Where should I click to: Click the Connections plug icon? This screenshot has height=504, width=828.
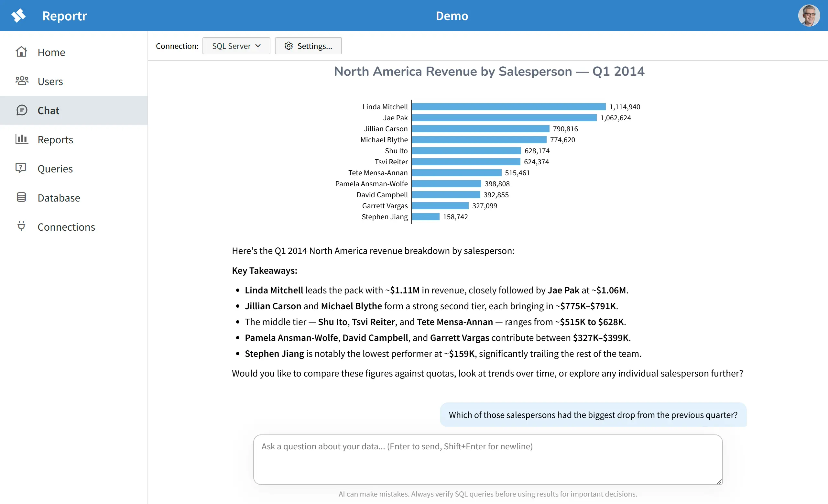click(x=21, y=226)
